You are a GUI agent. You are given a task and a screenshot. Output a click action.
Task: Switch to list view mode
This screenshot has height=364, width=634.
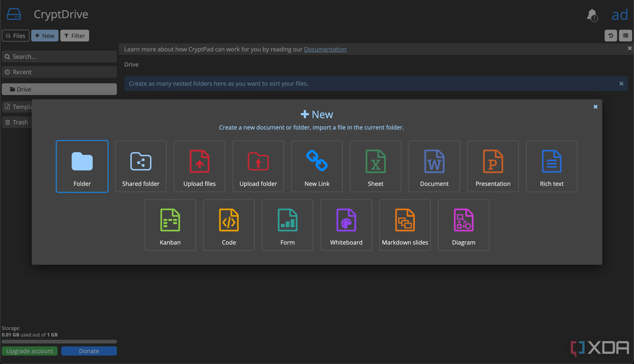(x=626, y=35)
